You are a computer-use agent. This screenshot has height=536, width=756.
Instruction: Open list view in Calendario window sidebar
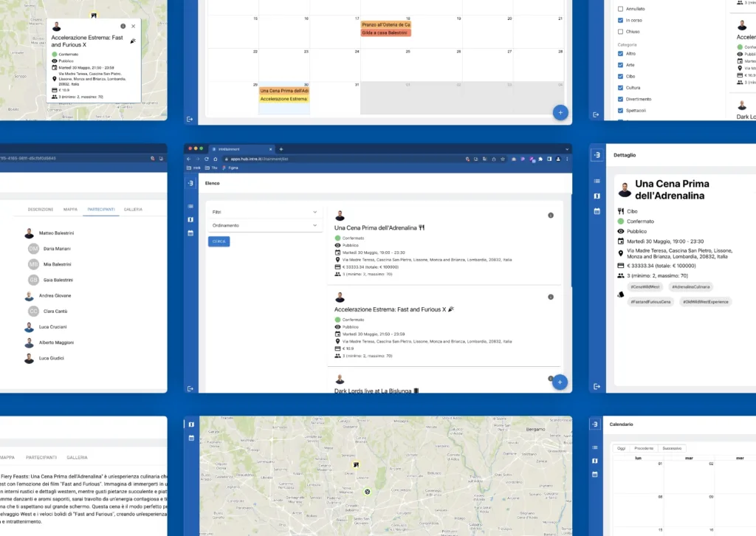point(595,447)
